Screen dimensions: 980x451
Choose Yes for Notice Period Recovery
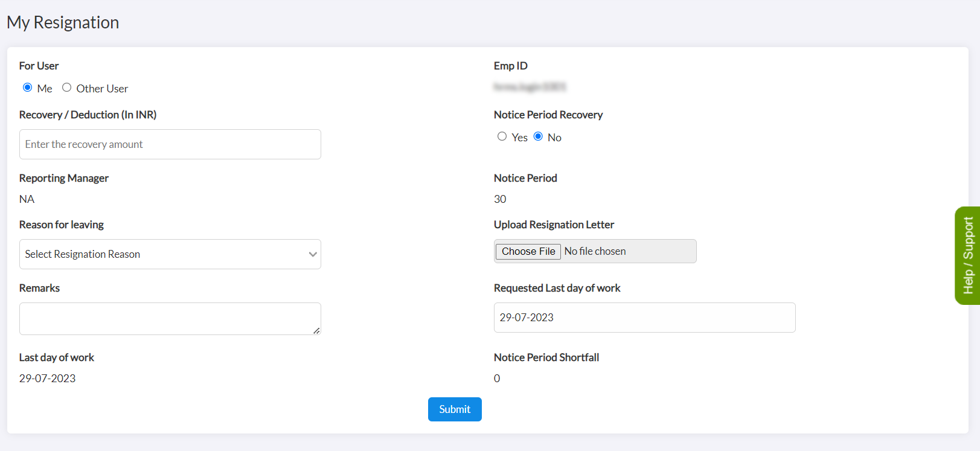click(x=502, y=136)
